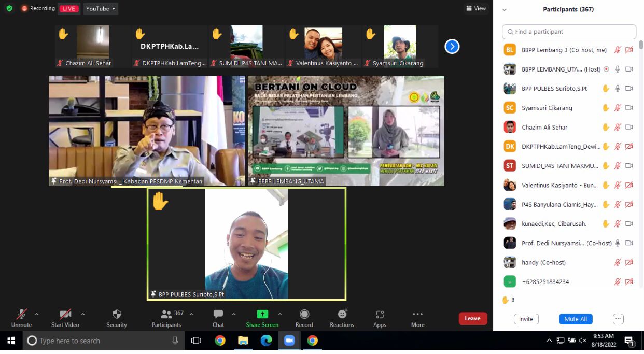Expand the YouTube live stream dropdown
This screenshot has height=354, width=644.
tap(101, 9)
